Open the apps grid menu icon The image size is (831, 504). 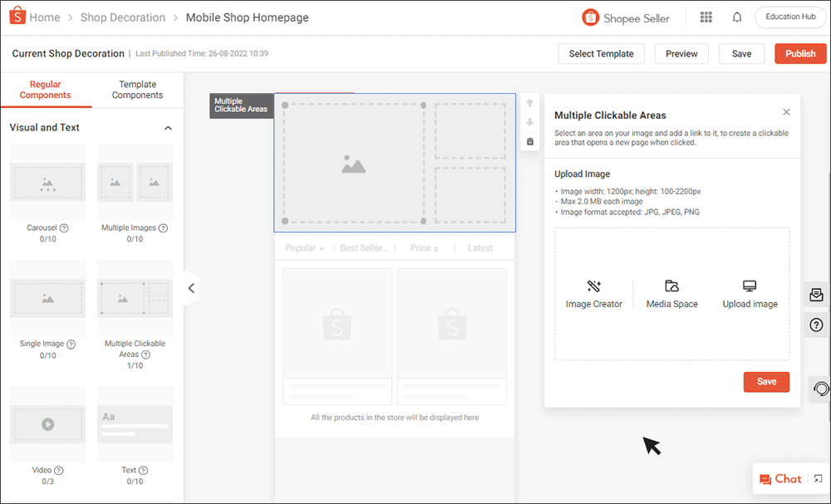coord(706,17)
